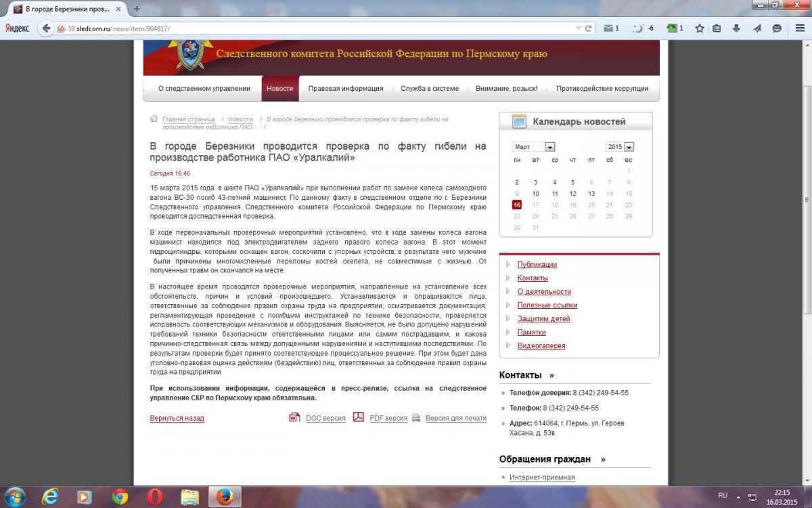Select March 16 in the news calendar
Image resolution: width=812 pixels, height=508 pixels.
click(x=517, y=205)
